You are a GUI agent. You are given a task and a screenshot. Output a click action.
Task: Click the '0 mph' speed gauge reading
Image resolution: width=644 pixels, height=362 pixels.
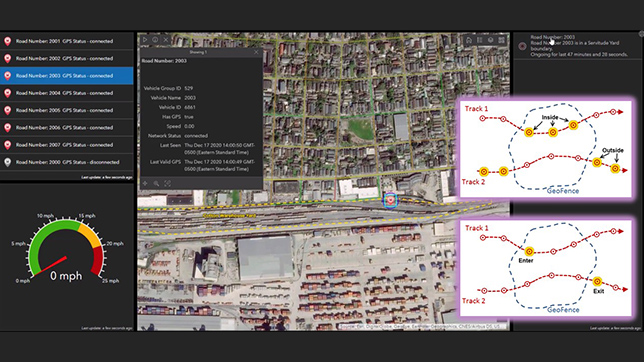[x=66, y=276]
